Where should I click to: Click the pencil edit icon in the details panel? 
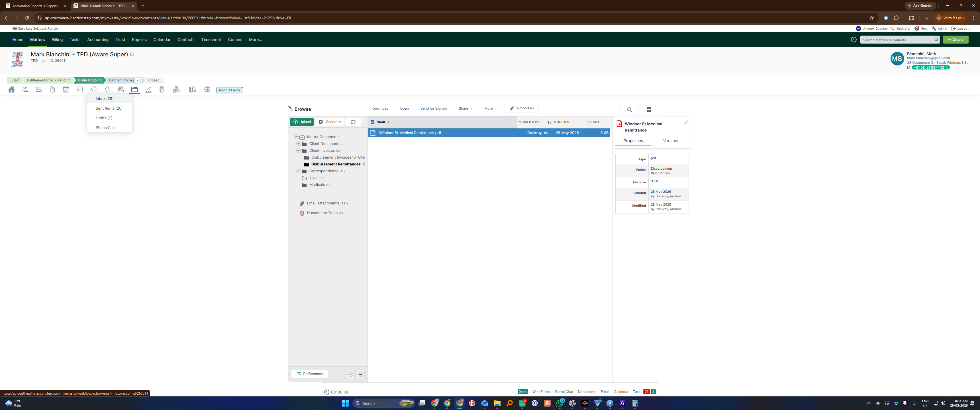[x=686, y=123]
